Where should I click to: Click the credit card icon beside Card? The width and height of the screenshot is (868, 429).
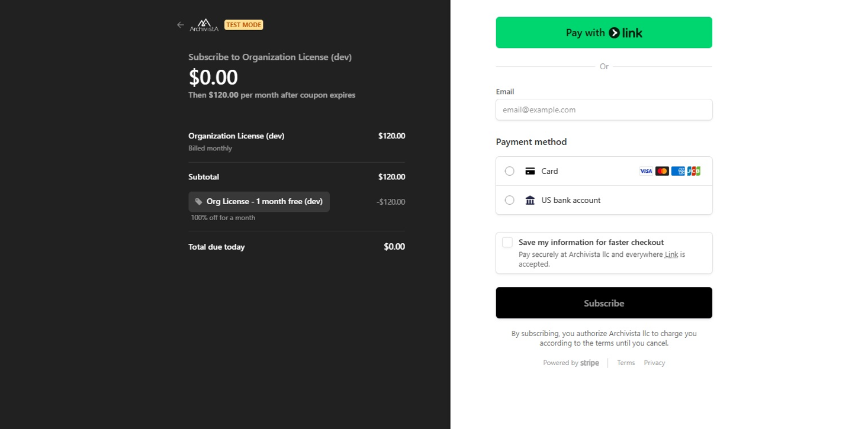[530, 171]
